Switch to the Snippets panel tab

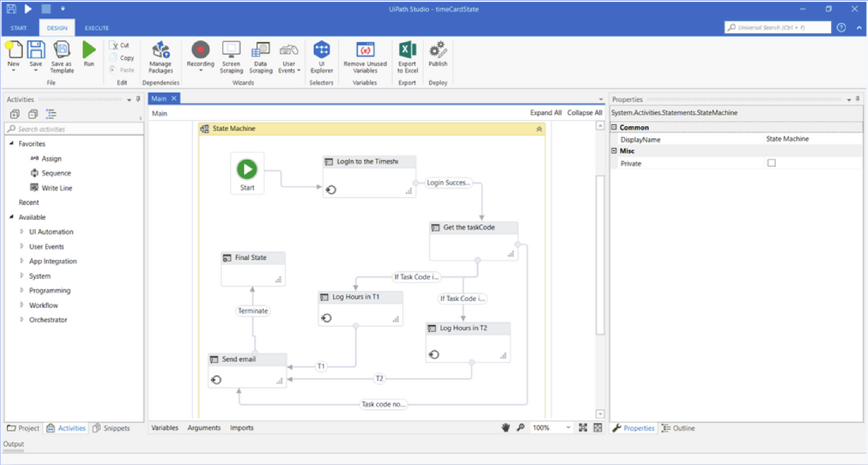click(111, 428)
